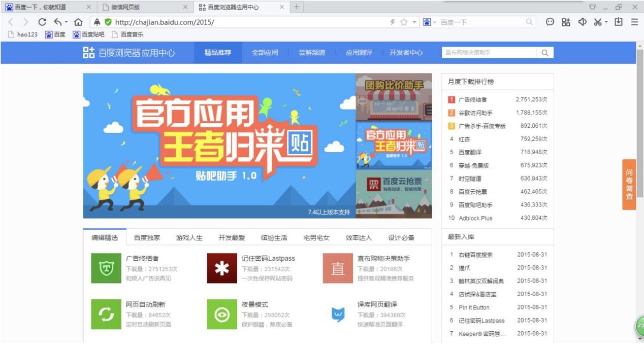Open the downloads icon in toolbar

[x=618, y=22]
